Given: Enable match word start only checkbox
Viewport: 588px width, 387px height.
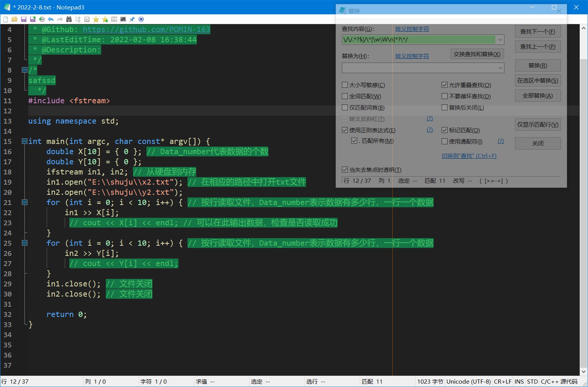Looking at the screenshot, I should tap(344, 107).
